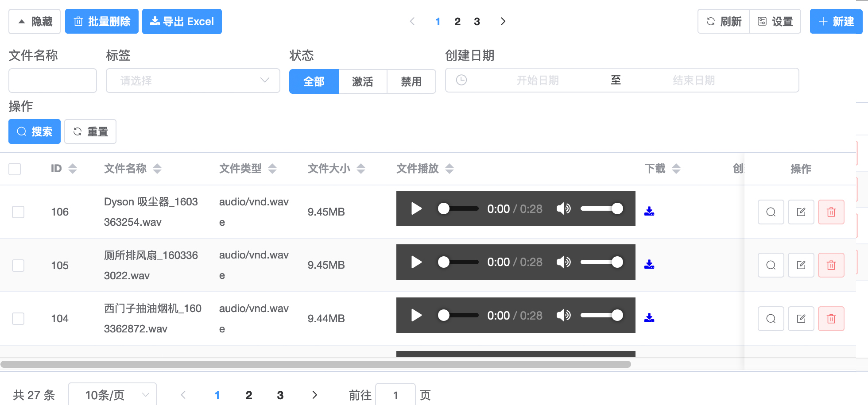The image size is (868, 405).
Task: Click the 新建 button
Action: [836, 21]
